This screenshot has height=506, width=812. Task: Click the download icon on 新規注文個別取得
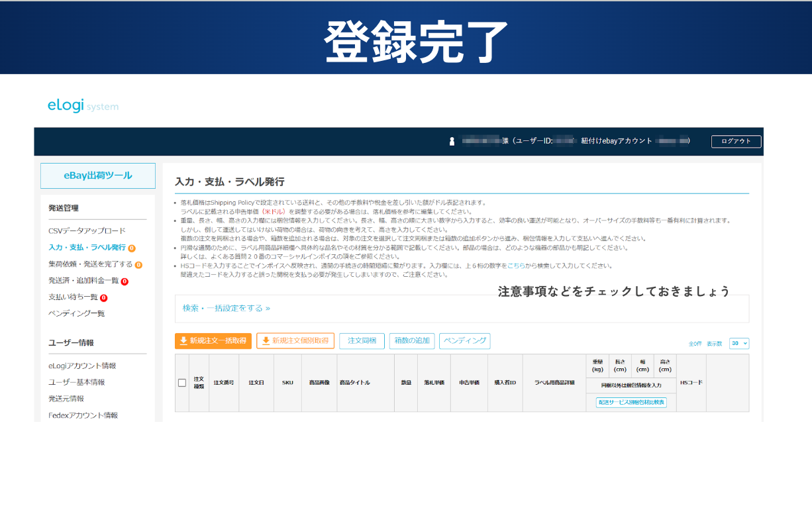[x=266, y=341]
